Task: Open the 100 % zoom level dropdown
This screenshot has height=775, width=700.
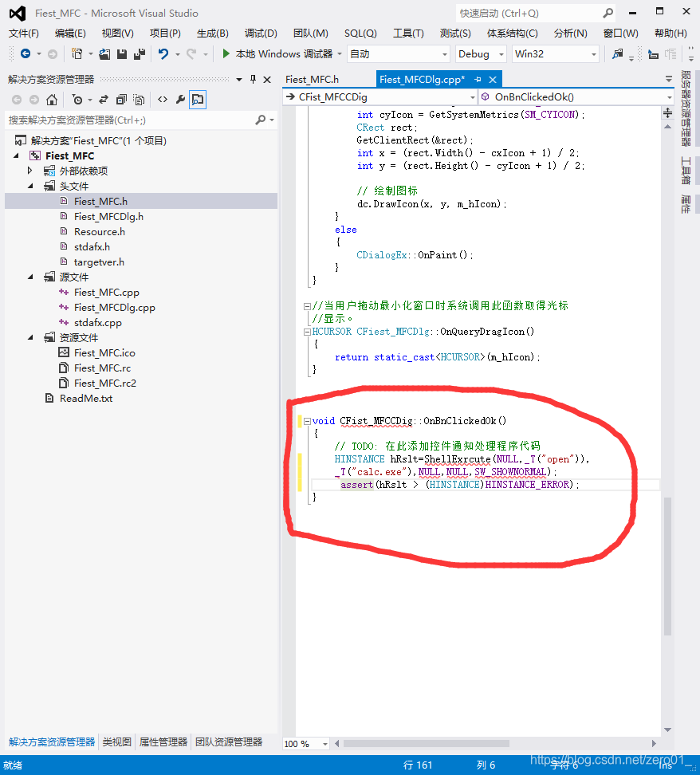Action: click(324, 743)
